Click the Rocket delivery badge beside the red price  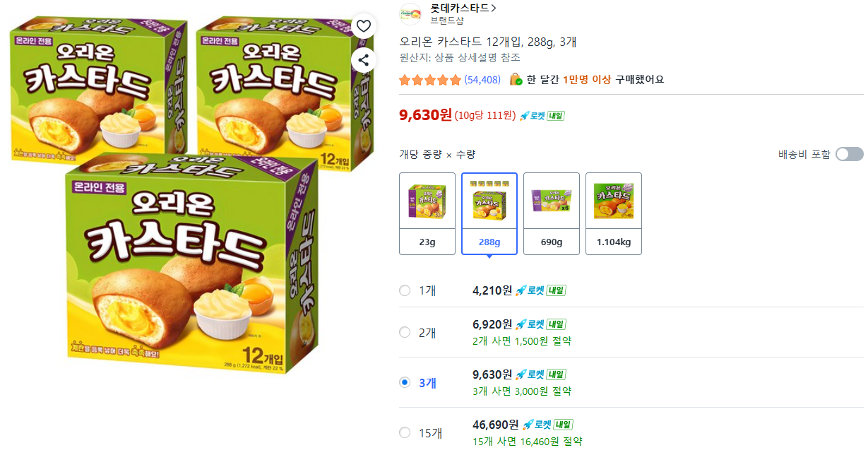pyautogui.click(x=542, y=116)
